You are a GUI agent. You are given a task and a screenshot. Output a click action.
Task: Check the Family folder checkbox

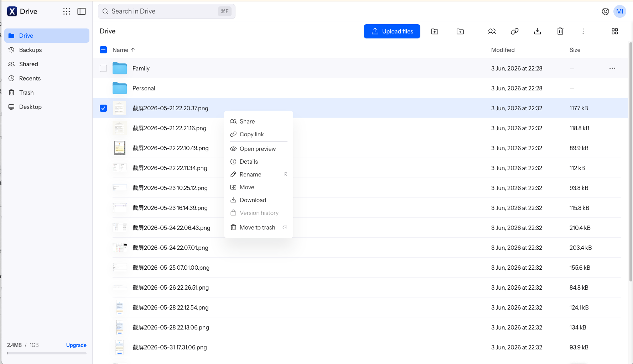pos(103,68)
